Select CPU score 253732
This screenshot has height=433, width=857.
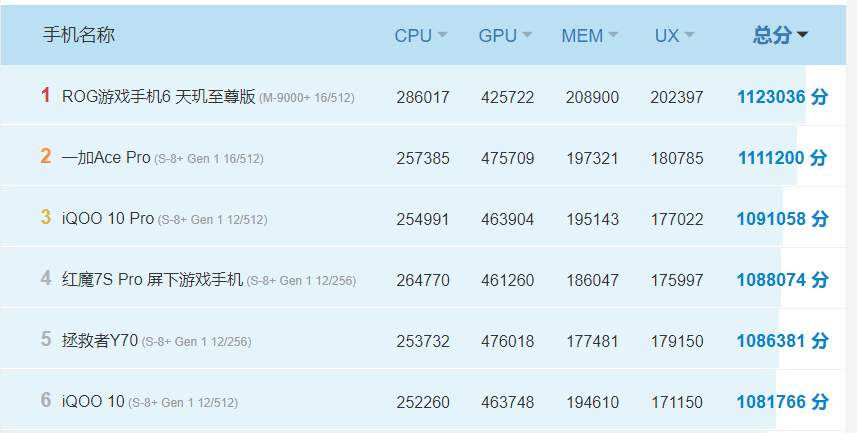(x=423, y=341)
